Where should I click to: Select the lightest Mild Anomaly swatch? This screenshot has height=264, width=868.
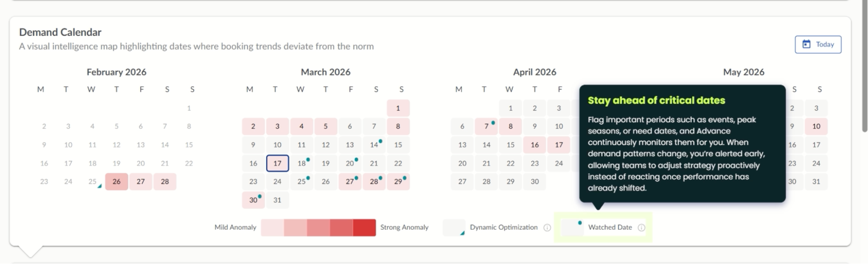272,228
